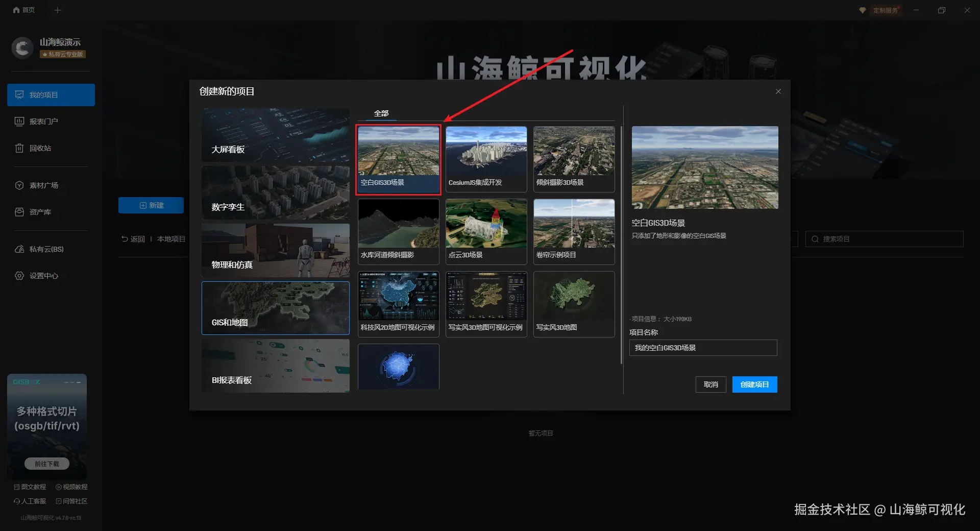
Task: Choose the BI报表看板 category
Action: (276, 366)
